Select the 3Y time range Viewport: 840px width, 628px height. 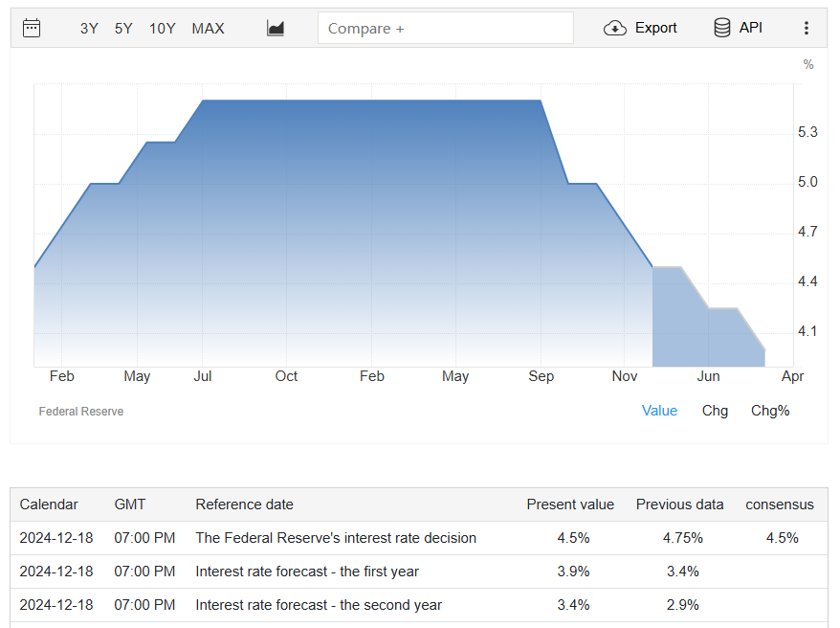coord(89,29)
